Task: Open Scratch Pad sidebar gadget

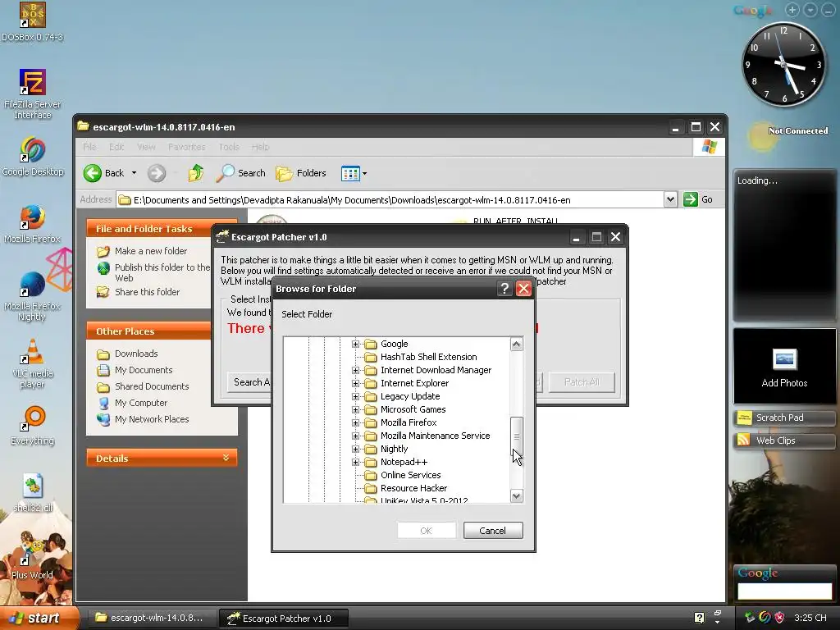Action: click(784, 418)
